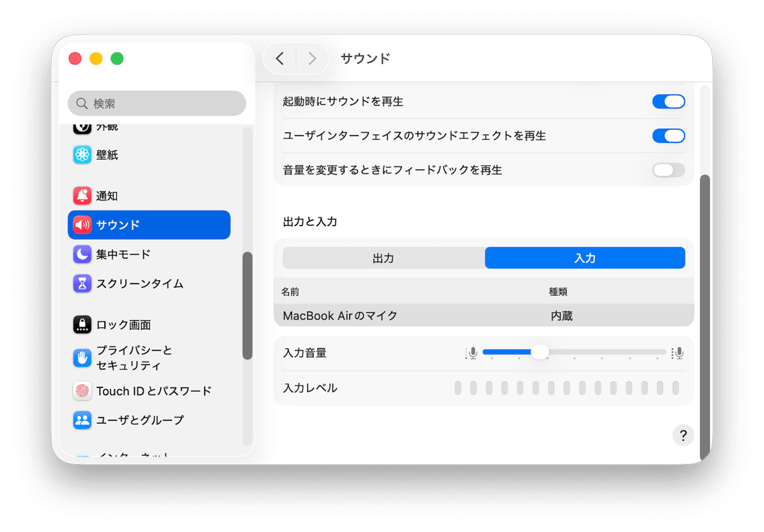Click the サウンド speaker icon
This screenshot has height=532, width=764.
click(82, 225)
